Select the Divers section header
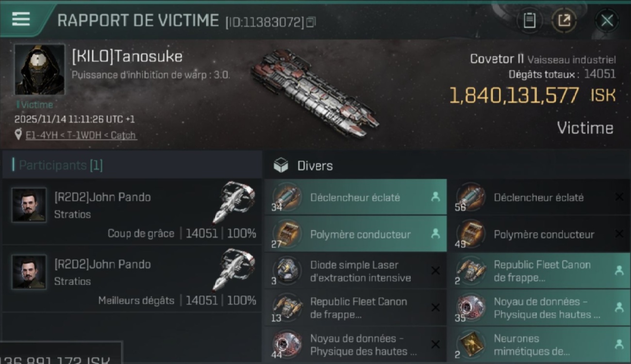 [x=315, y=165]
